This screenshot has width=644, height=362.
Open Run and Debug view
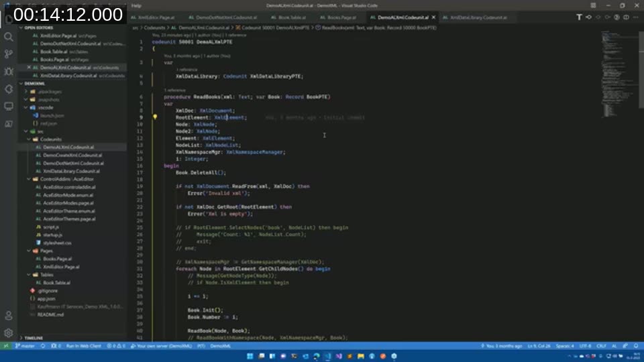pyautogui.click(x=9, y=72)
